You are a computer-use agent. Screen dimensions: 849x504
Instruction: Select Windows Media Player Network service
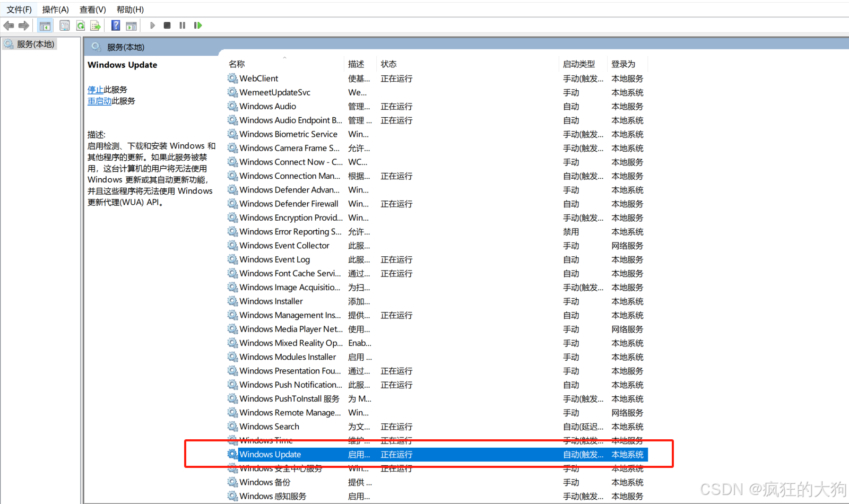click(437, 329)
